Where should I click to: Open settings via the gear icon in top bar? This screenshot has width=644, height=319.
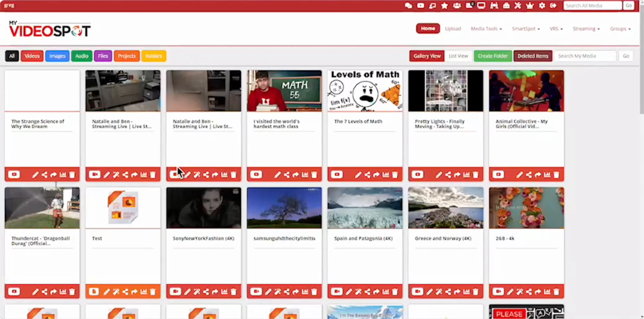pos(542,5)
